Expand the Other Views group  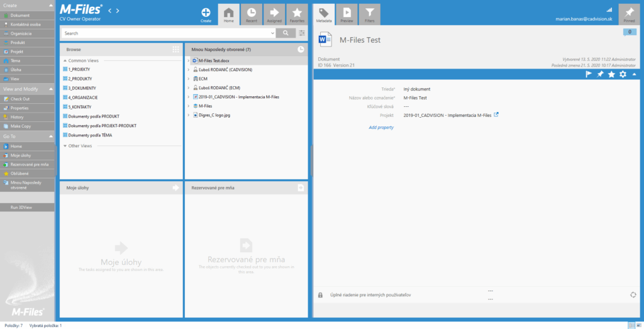click(65, 146)
